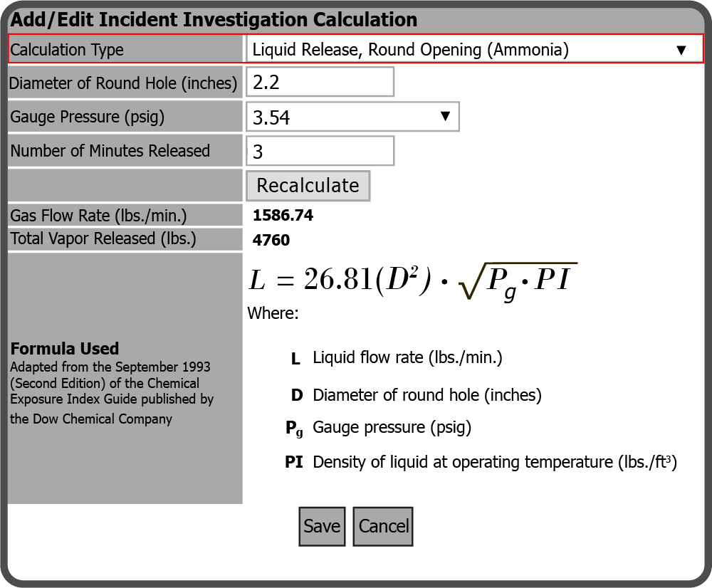Viewport: 712px width, 588px height.
Task: Expand the Gauge Pressure 3.54 dropdown
Action: click(352, 117)
